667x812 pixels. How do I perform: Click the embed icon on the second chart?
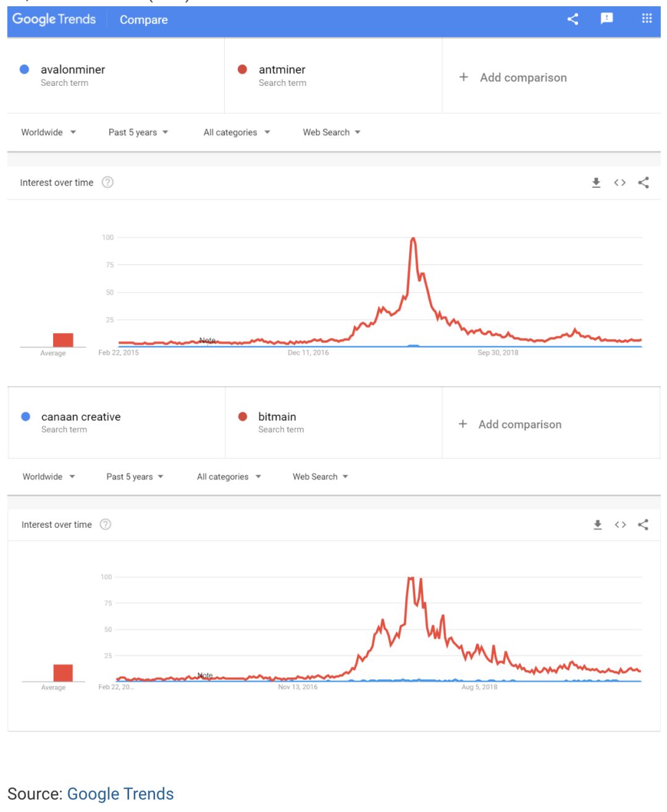click(x=620, y=525)
